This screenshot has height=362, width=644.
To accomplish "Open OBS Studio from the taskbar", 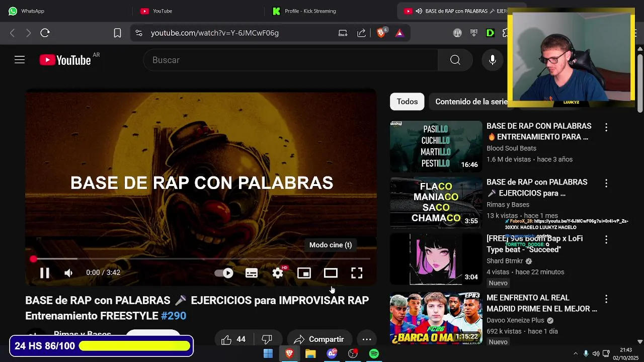I will 353,354.
